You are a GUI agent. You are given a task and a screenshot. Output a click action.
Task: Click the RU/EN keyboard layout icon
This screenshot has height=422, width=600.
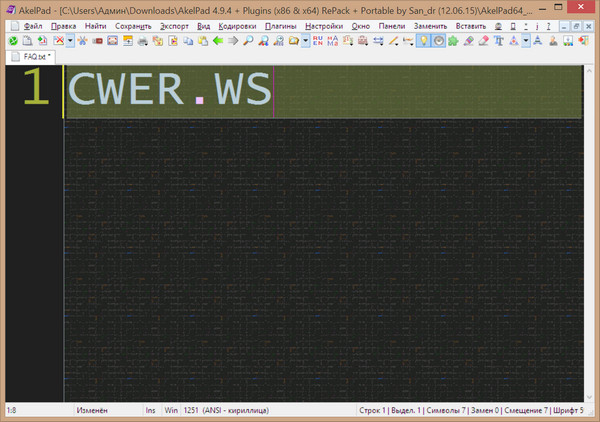pos(318,41)
